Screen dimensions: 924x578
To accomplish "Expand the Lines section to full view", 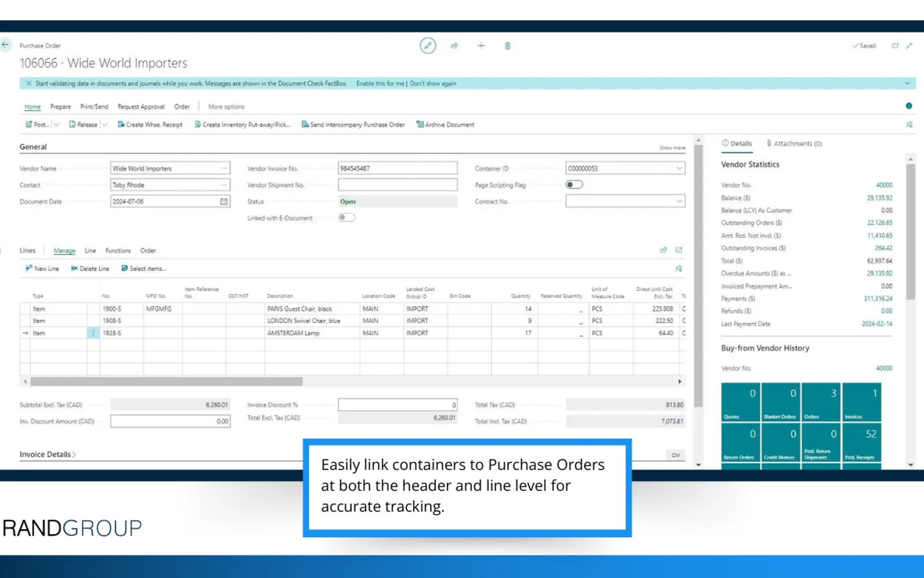I will tap(679, 250).
